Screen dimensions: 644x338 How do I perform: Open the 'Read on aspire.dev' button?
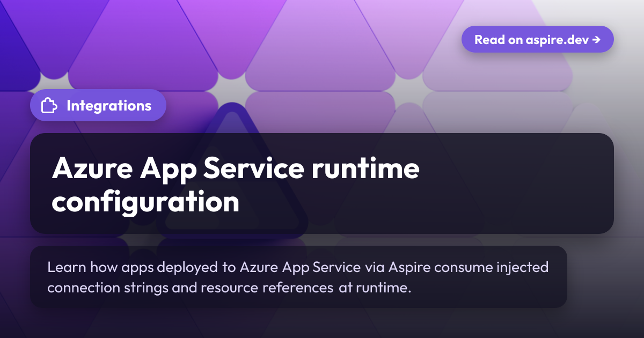[x=537, y=39]
